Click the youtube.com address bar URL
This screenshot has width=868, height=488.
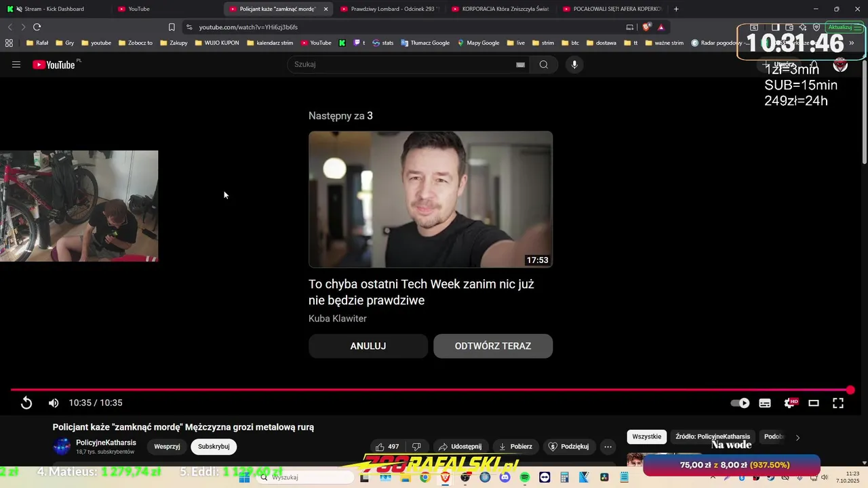click(248, 27)
